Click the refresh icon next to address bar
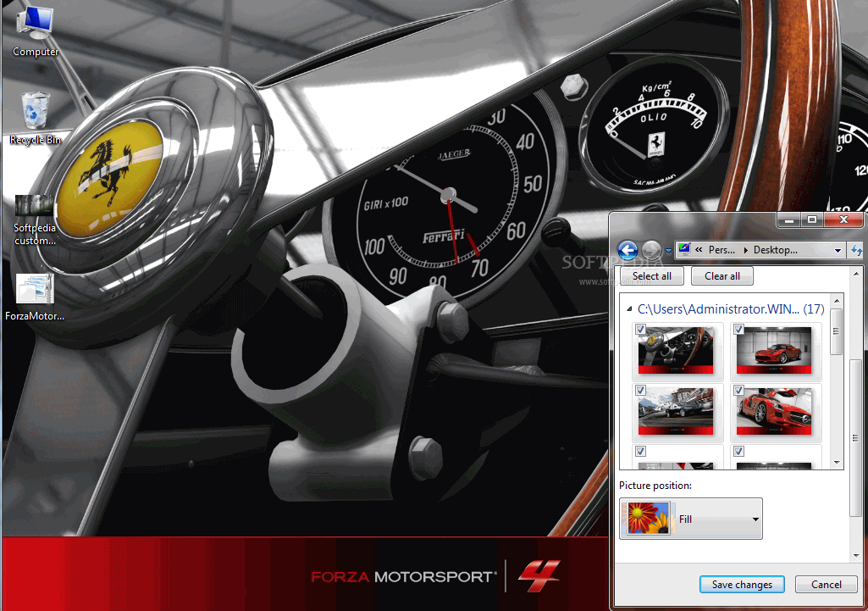 [x=857, y=250]
